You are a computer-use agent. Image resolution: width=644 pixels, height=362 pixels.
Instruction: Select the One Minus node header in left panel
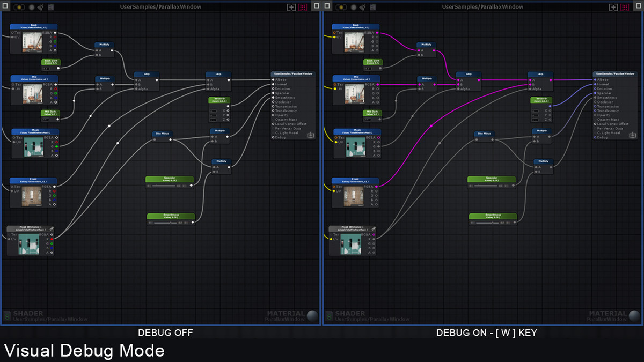(x=162, y=134)
